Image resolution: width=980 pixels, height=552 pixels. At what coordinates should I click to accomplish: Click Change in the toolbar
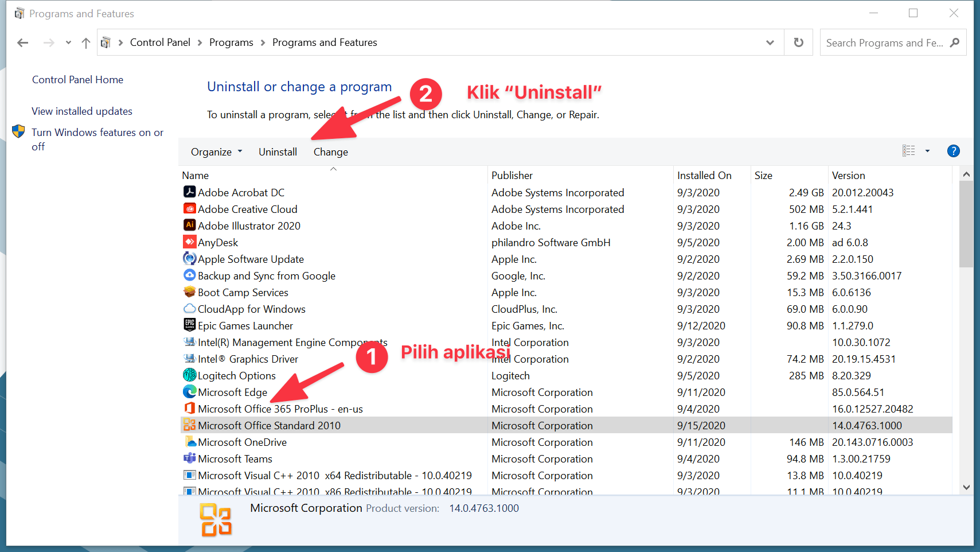click(x=330, y=152)
